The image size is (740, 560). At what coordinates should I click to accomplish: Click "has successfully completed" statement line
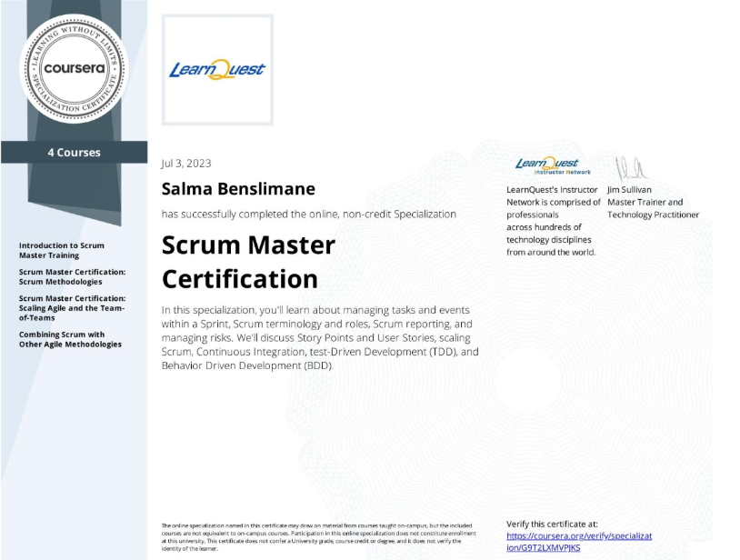click(308, 214)
